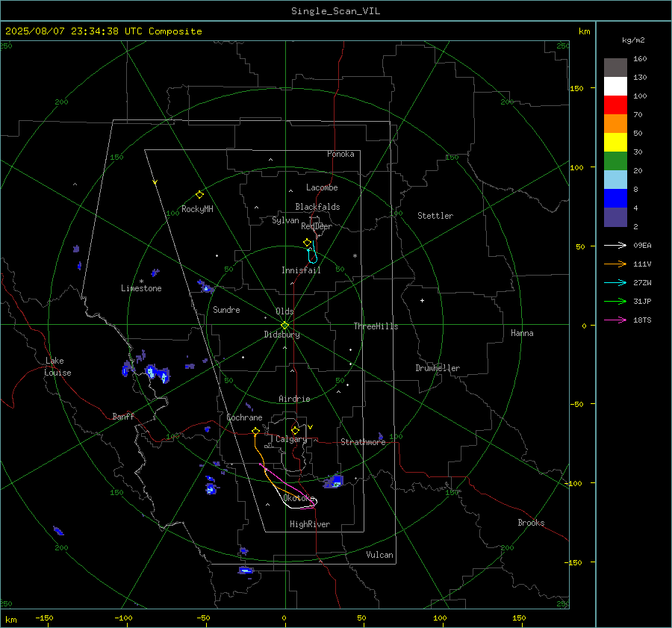The height and width of the screenshot is (628, 672).
Task: Select the yellow 30-50 legend color
Action: 615,143
